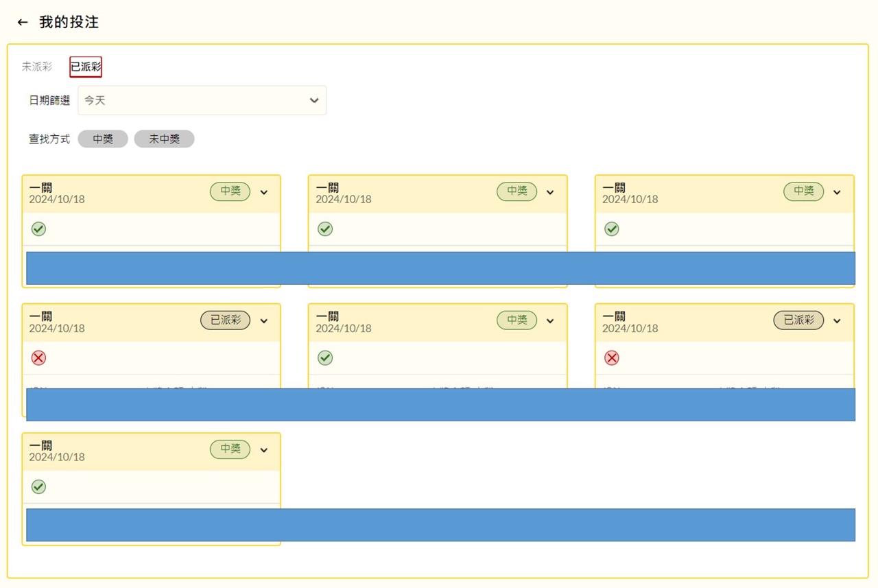This screenshot has width=878, height=588.
Task: Expand first row's left card with its chevron
Action: point(264,193)
